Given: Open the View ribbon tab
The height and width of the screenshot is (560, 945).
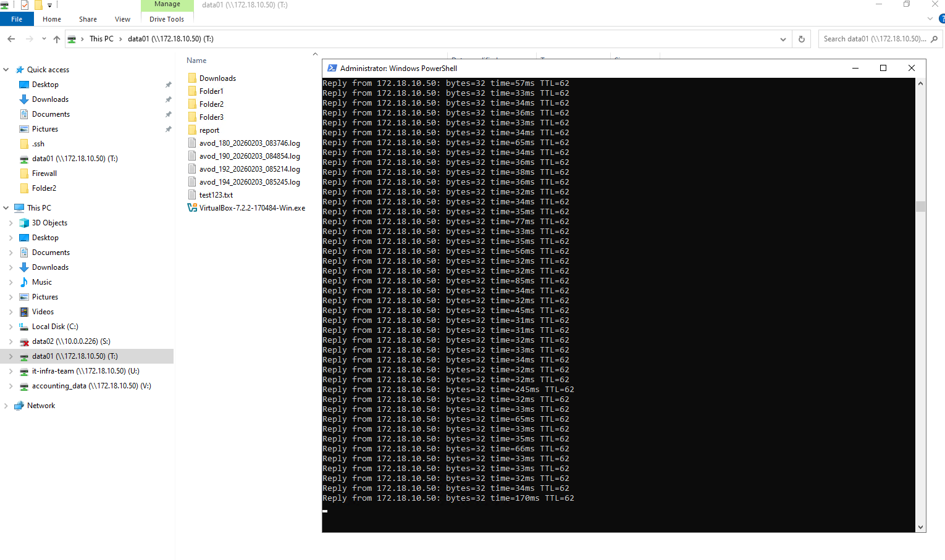Looking at the screenshot, I should point(122,19).
